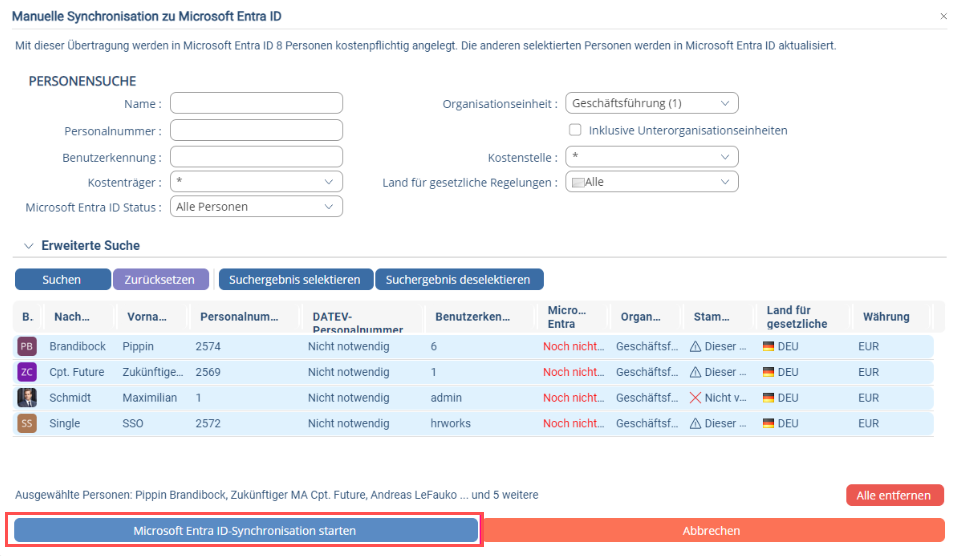Sort by Nachname column header
Screen dimensions: 958x556
click(x=72, y=316)
